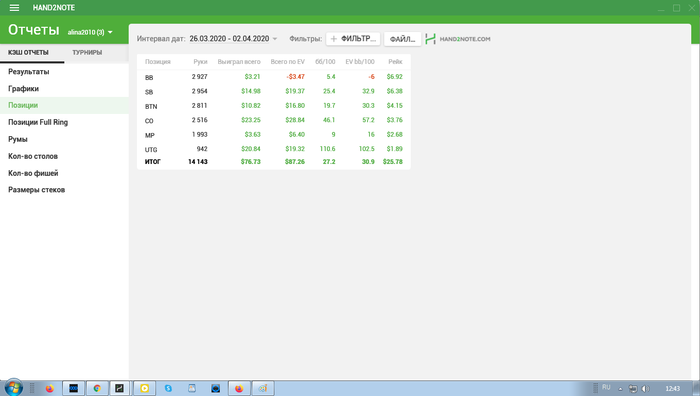Switch to the КЭШ ОТЧЕТЫ tab
700x396 pixels.
coord(28,52)
